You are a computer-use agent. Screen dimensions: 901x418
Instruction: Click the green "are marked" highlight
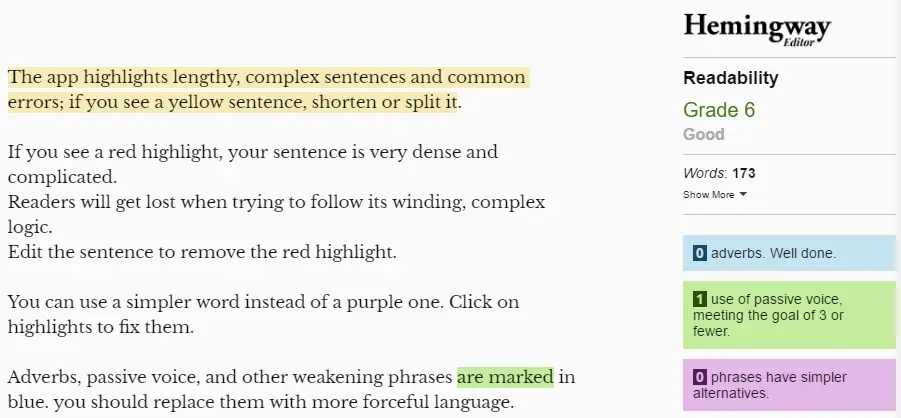(505, 377)
